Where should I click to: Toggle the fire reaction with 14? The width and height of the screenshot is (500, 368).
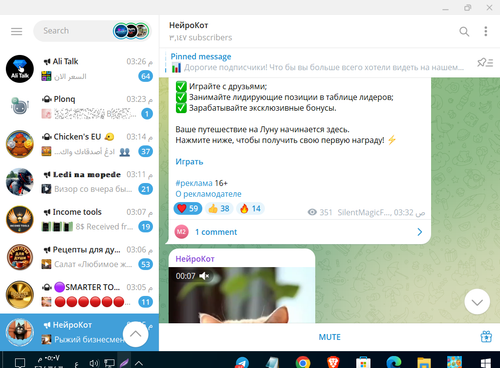(250, 209)
